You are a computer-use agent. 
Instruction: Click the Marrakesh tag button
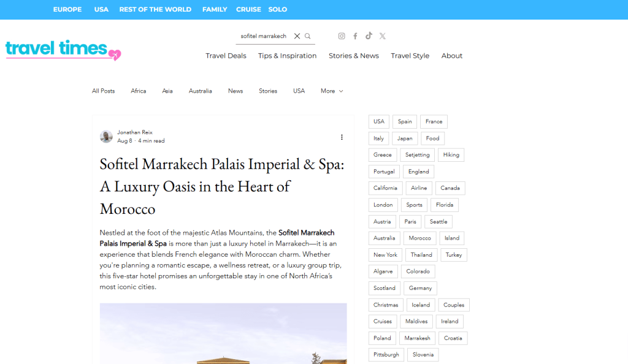(418, 338)
